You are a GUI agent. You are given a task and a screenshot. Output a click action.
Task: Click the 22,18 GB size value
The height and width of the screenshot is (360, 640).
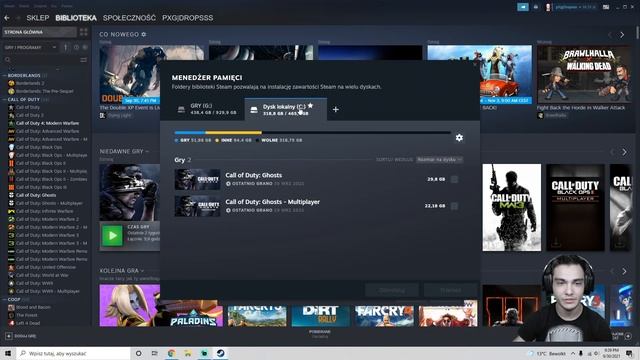click(435, 206)
